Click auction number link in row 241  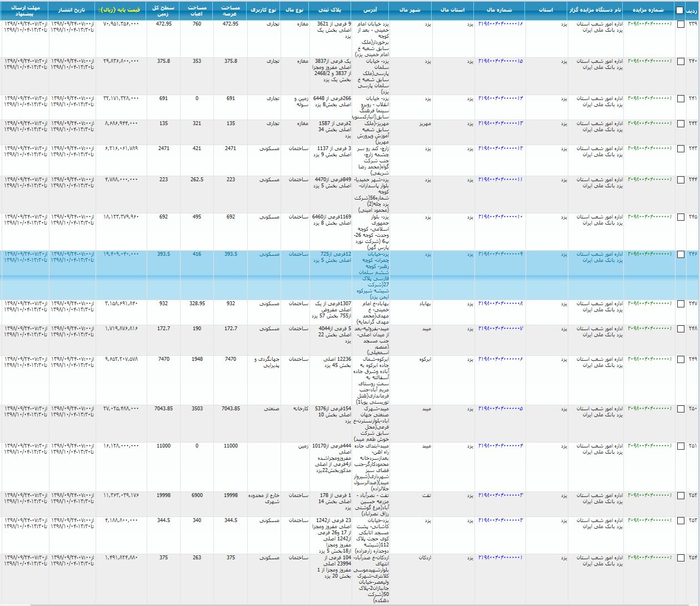point(649,98)
